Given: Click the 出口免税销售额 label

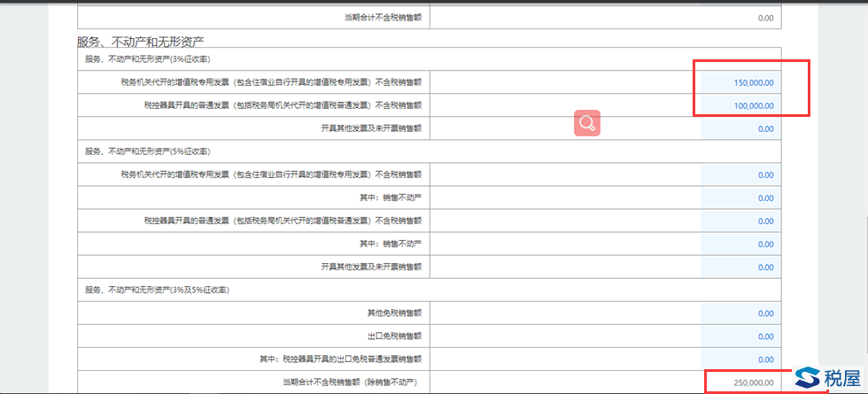Looking at the screenshot, I should pyautogui.click(x=395, y=336).
